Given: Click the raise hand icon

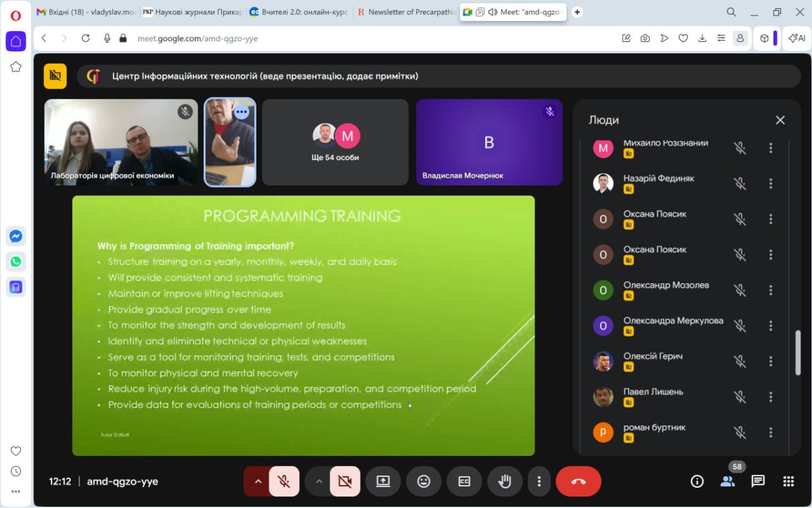Looking at the screenshot, I should click(504, 482).
